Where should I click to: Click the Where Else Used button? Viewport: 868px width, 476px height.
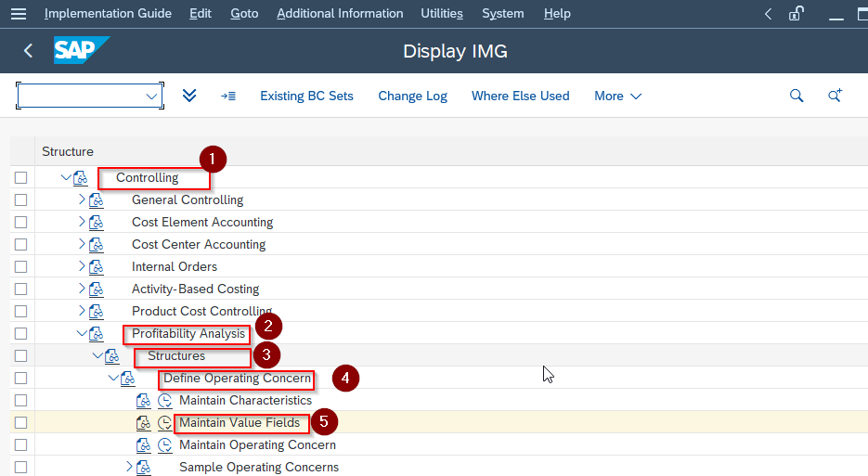tap(521, 96)
